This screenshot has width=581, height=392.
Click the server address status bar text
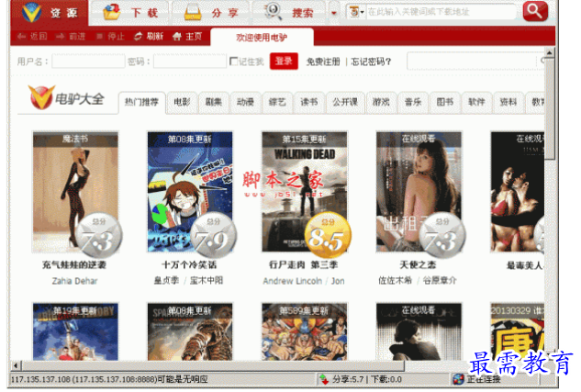pos(109,379)
